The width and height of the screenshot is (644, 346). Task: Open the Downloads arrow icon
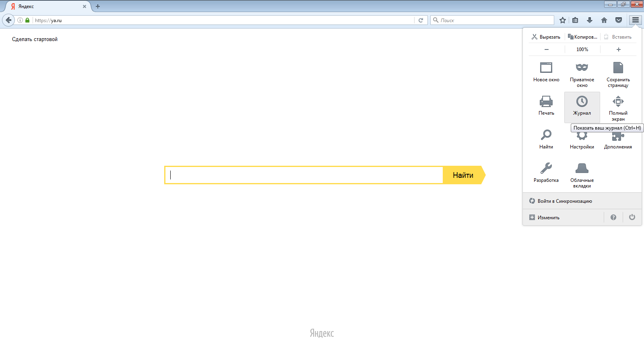pyautogui.click(x=590, y=20)
